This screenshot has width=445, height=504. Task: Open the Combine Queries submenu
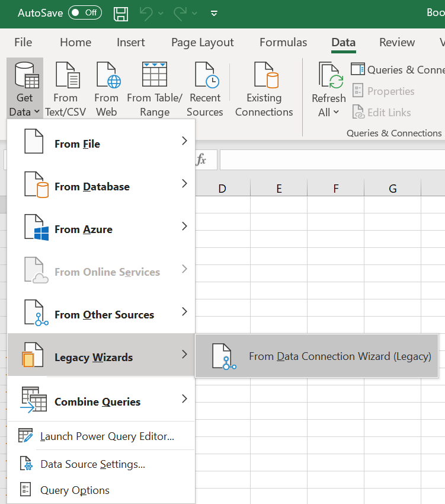tap(101, 399)
